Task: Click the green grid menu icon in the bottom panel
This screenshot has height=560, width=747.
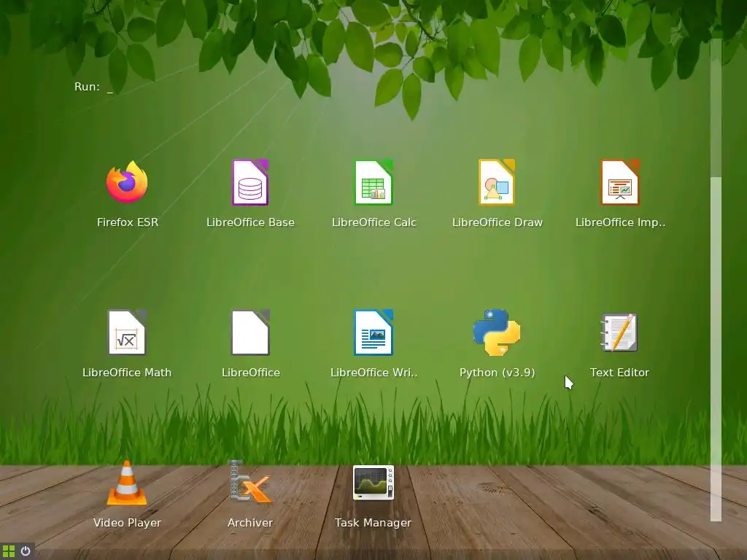Action: pos(9,551)
